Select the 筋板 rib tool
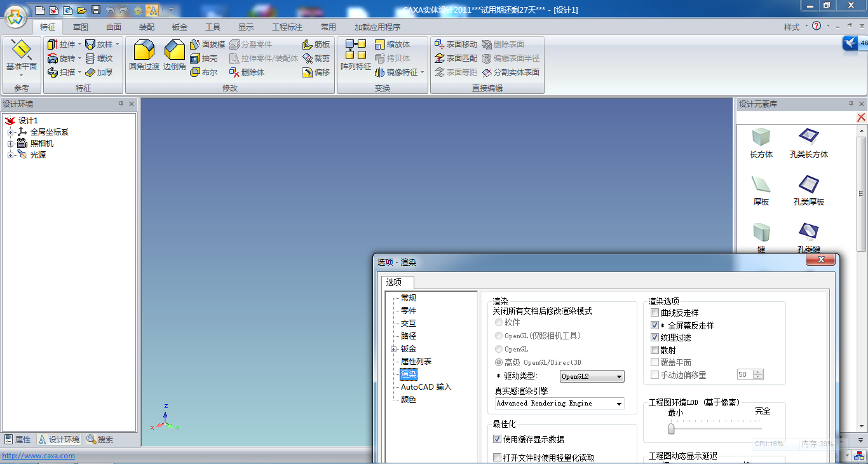Viewport: 868px width, 464px height. point(316,44)
